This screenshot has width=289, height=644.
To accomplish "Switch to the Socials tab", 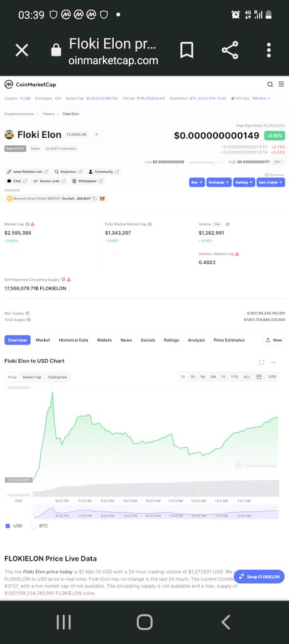I will click(148, 340).
